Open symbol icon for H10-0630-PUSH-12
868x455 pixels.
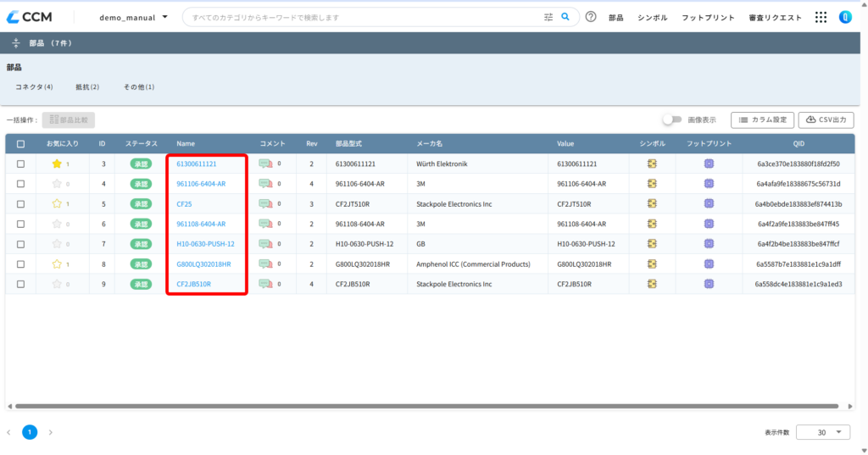click(x=652, y=243)
